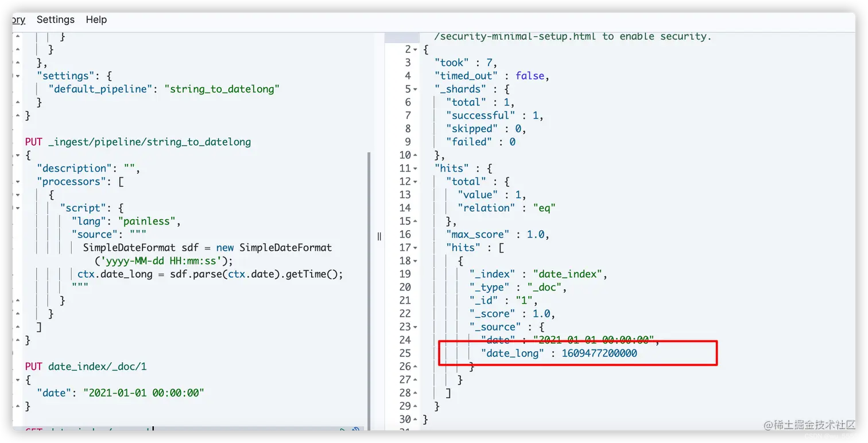Click the "successful" : 1 response line
The width and height of the screenshot is (868, 443).
point(495,115)
